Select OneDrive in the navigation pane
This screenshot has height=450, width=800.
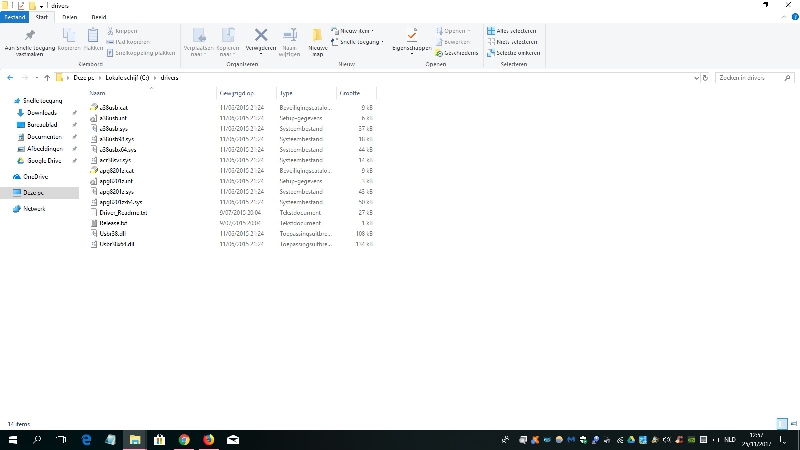pyautogui.click(x=36, y=176)
